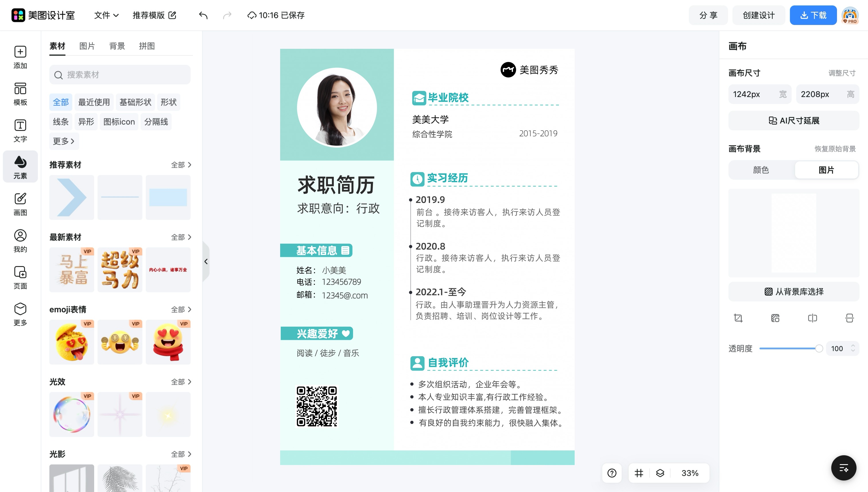This screenshot has width=868, height=492.
Task: Click the search magnifier icon
Action: tap(59, 75)
